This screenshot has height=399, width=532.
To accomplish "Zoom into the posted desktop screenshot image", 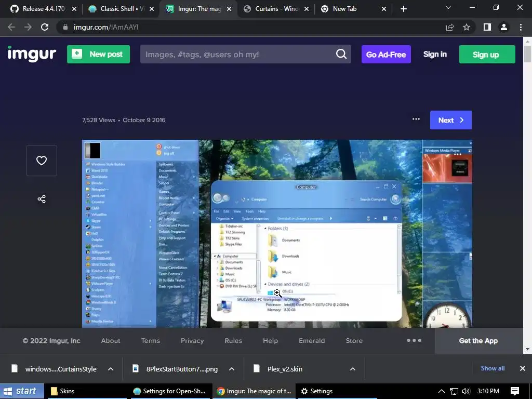I will (277, 233).
